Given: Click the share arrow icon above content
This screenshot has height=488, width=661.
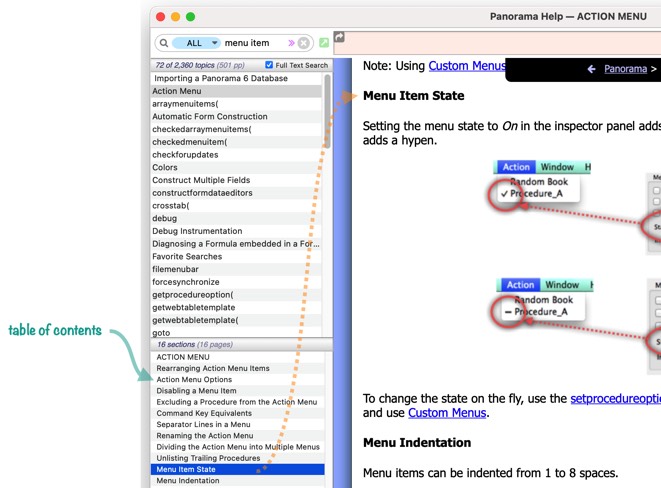Looking at the screenshot, I should [339, 37].
